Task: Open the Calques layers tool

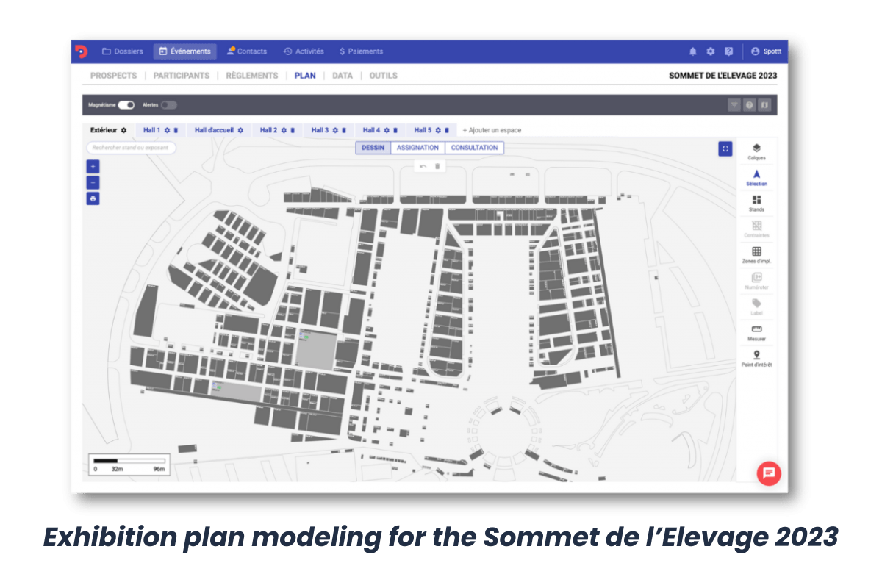Action: (756, 152)
